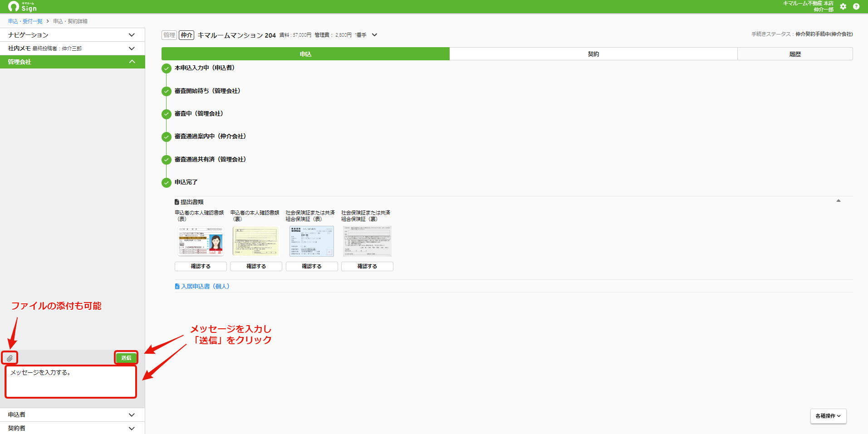Click the document icon beside 提出書類

click(177, 202)
